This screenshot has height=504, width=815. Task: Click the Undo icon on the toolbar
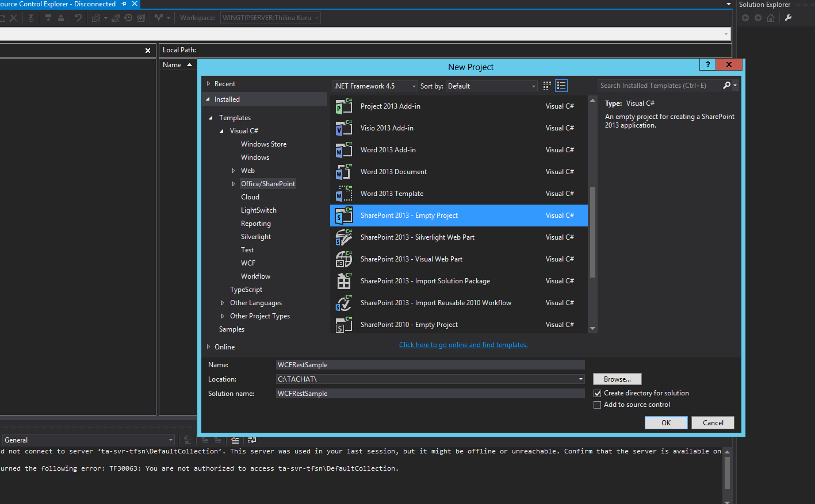[78, 18]
